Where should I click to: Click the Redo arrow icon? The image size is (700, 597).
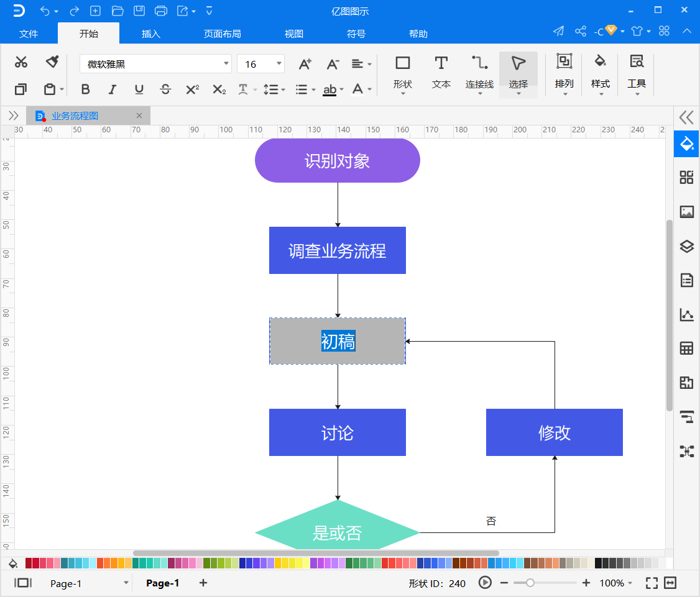(74, 11)
